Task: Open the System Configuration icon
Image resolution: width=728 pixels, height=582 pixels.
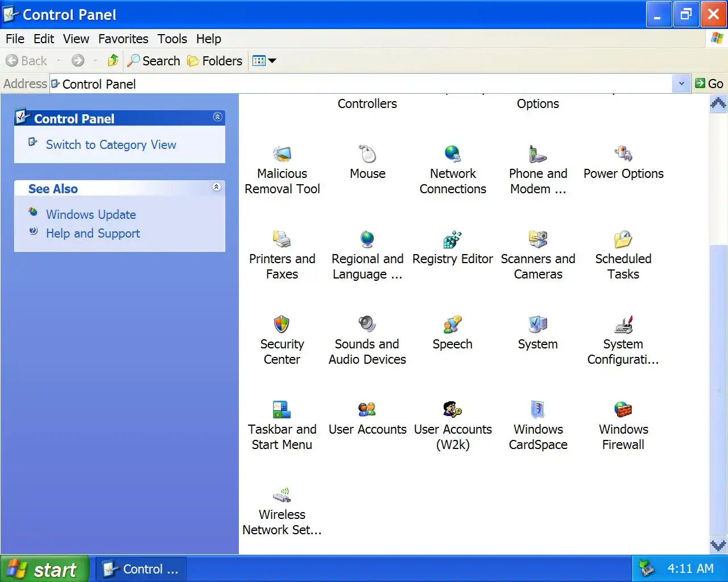Action: 623,325
